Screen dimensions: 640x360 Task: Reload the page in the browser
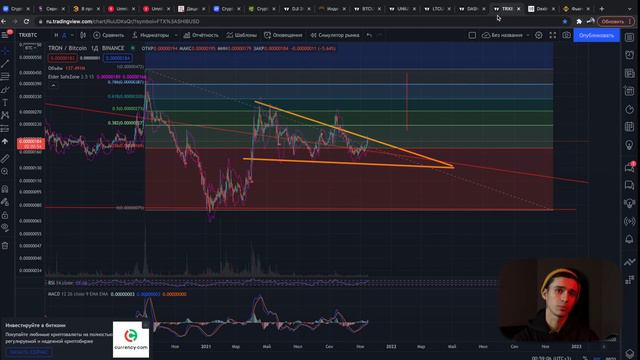[x=27, y=21]
